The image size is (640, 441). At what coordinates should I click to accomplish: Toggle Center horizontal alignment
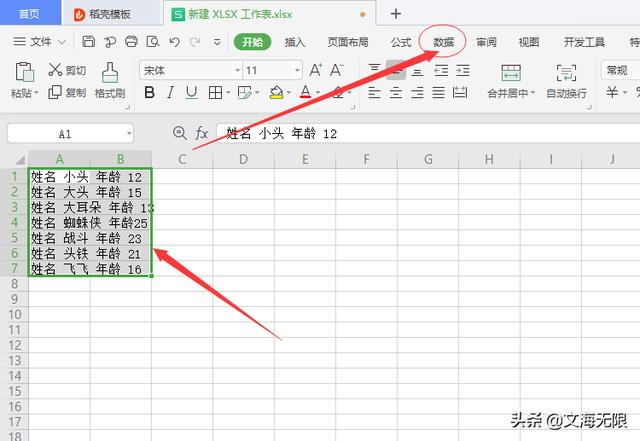(x=396, y=93)
